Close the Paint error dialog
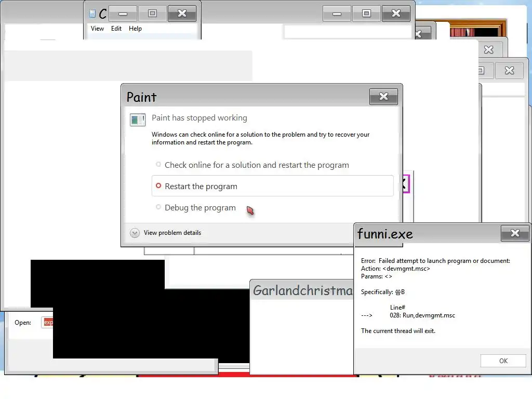Screen dimensions: 532x399 (x=383, y=97)
